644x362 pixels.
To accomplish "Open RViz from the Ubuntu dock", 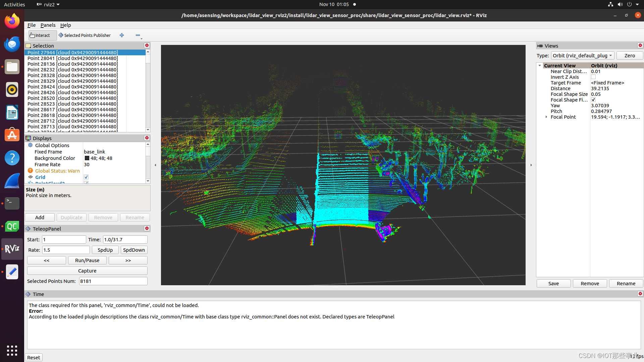I will (12, 249).
